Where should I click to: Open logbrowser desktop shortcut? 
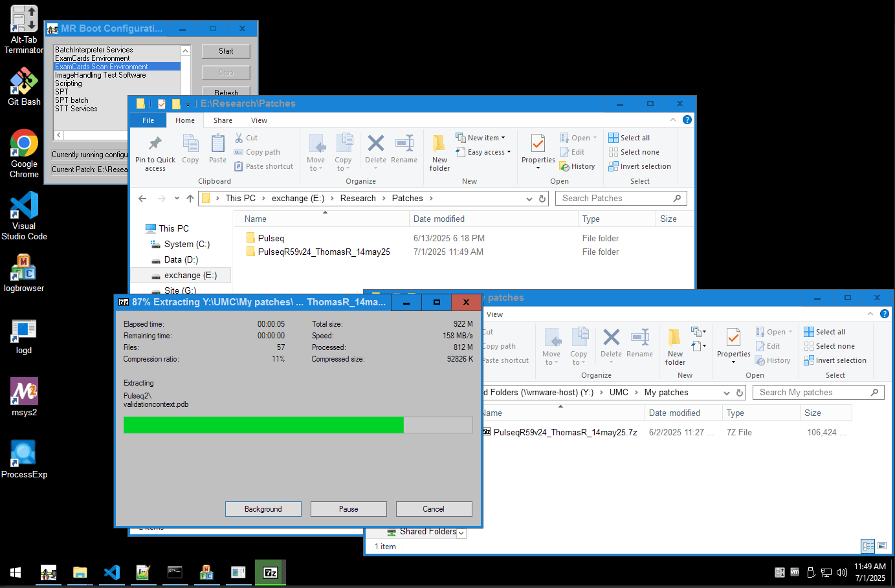pos(24,273)
